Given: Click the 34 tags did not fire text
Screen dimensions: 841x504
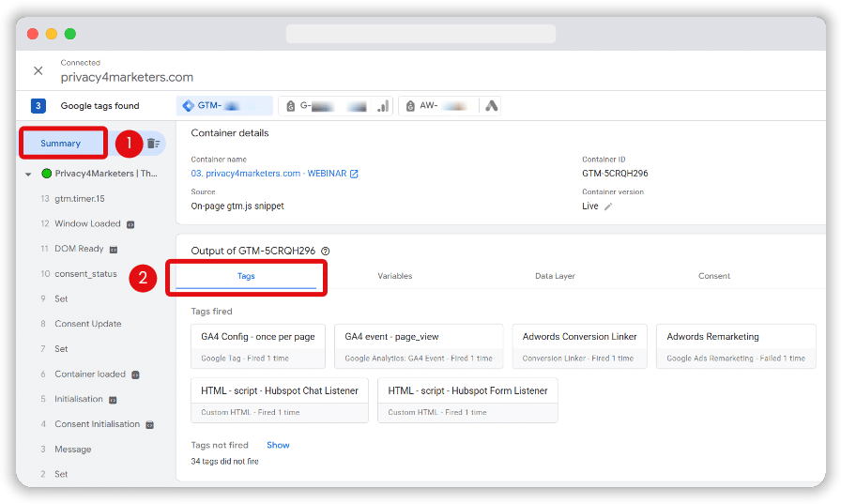Looking at the screenshot, I should (224, 461).
